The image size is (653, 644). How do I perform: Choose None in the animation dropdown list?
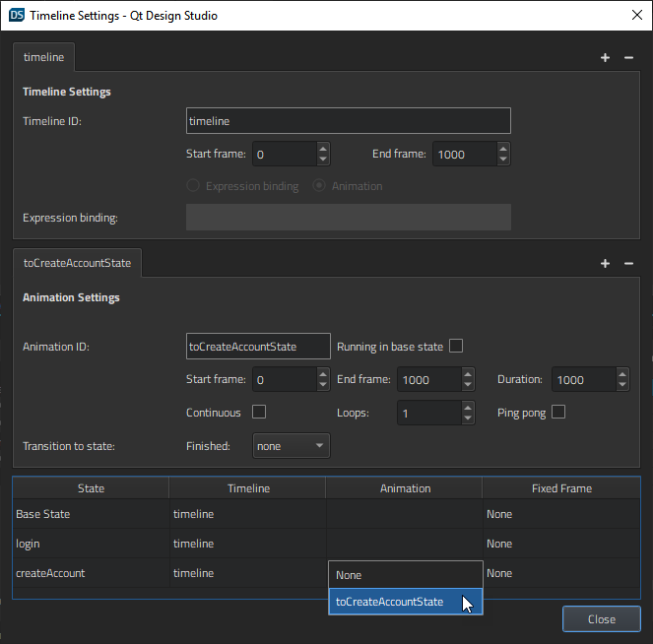pyautogui.click(x=394, y=575)
